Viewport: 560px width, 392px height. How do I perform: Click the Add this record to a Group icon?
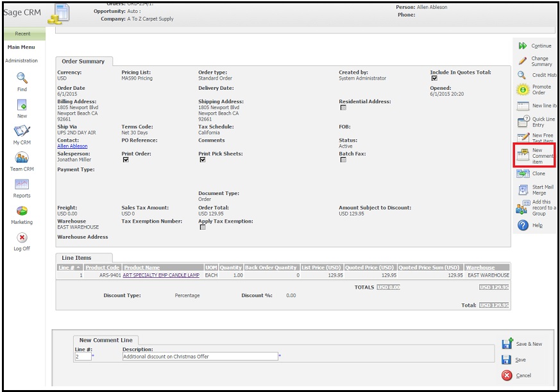(522, 207)
